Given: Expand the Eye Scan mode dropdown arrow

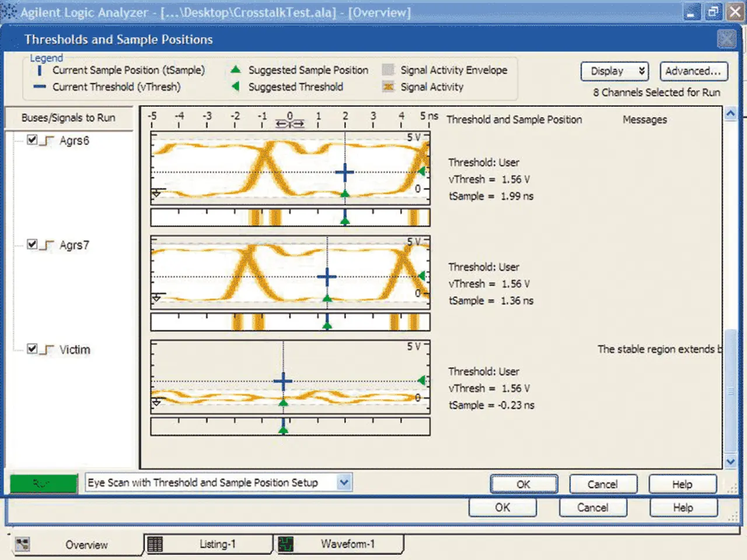Looking at the screenshot, I should (x=344, y=482).
